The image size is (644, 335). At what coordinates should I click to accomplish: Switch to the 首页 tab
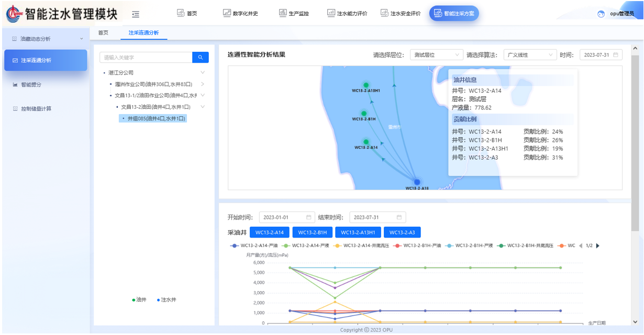click(103, 32)
